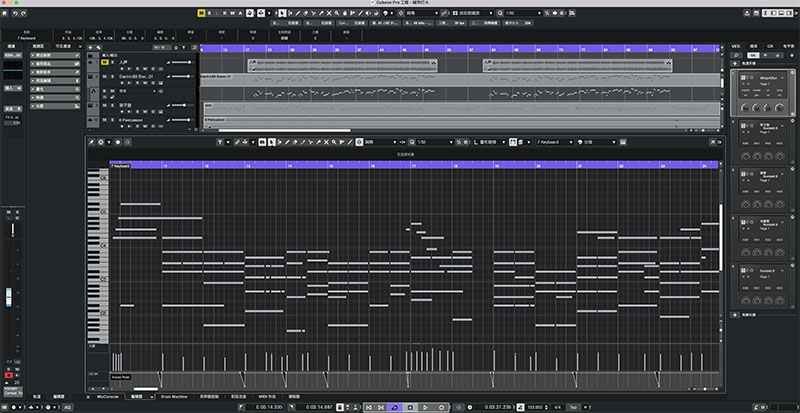Toggle the Snap icon in project toolbar
This screenshot has height=413, width=800.
(x=401, y=13)
